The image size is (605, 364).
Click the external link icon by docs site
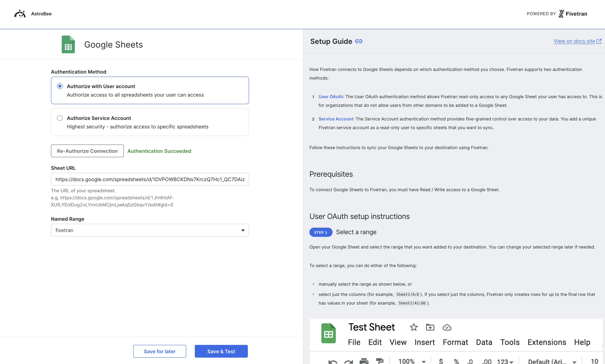(x=599, y=41)
